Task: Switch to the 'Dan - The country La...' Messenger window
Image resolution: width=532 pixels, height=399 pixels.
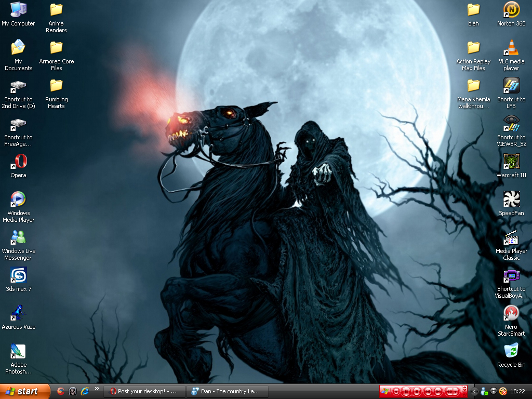Action: pos(228,391)
